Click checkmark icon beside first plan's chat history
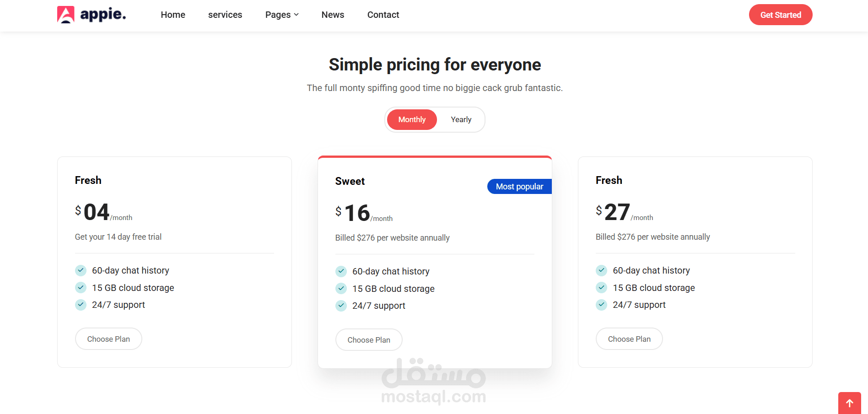The height and width of the screenshot is (414, 868). [81, 270]
